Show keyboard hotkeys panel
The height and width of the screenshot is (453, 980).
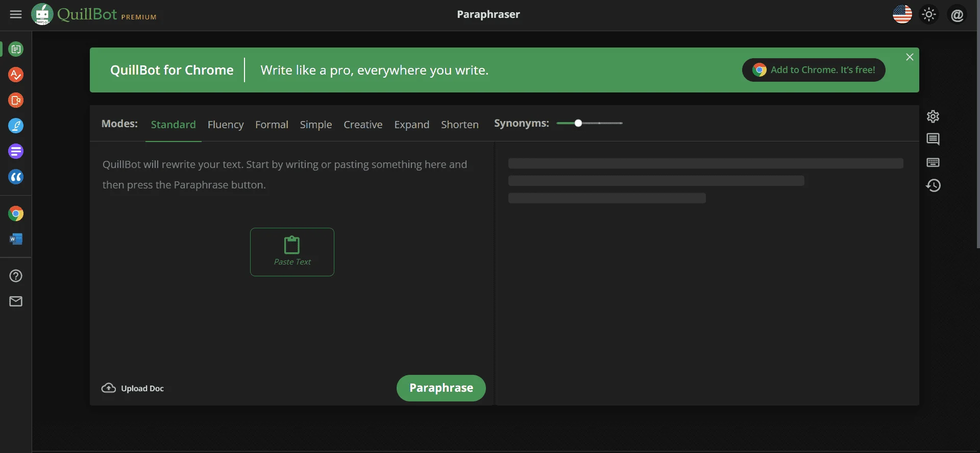[x=933, y=162]
